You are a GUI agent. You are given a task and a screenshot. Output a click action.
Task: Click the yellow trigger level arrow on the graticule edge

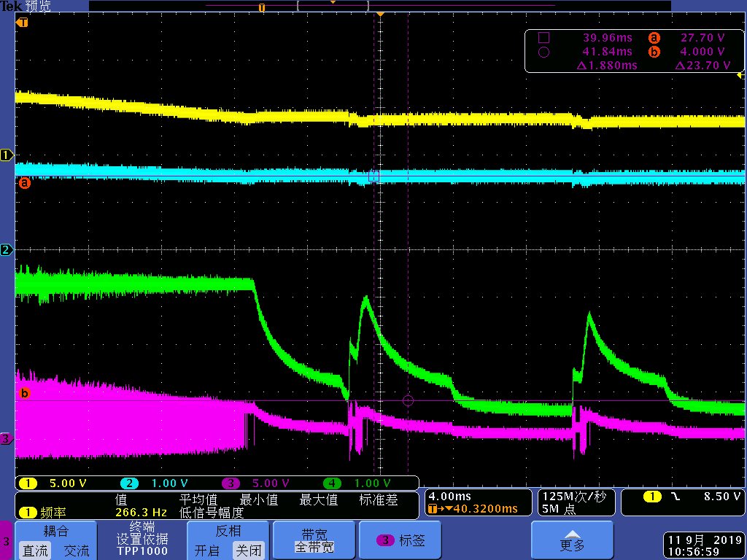(x=741, y=75)
